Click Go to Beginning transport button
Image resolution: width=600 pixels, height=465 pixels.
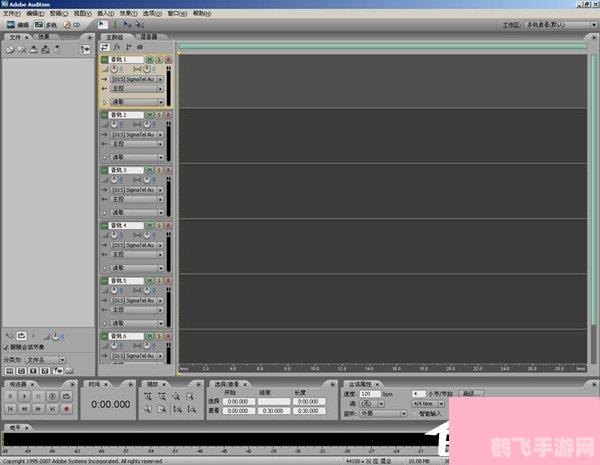[11, 409]
